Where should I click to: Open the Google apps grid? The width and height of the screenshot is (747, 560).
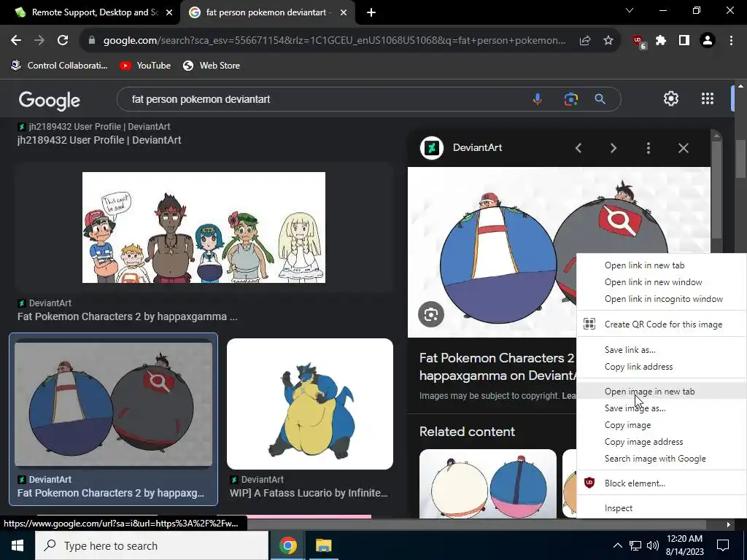coord(708,98)
